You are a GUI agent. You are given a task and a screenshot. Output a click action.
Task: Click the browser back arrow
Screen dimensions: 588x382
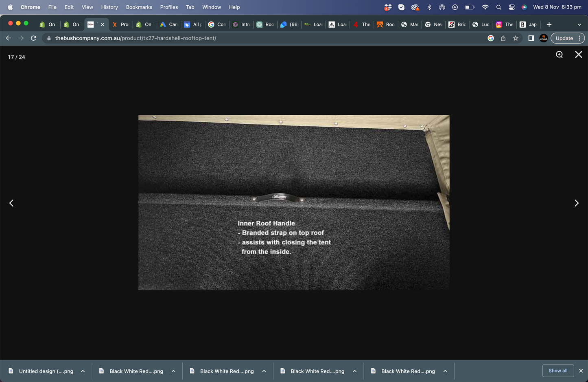click(9, 38)
